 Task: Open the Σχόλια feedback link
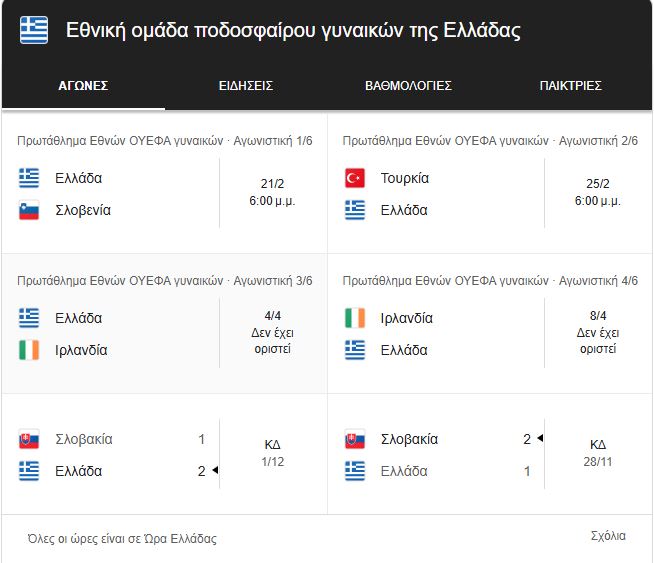[x=608, y=536]
